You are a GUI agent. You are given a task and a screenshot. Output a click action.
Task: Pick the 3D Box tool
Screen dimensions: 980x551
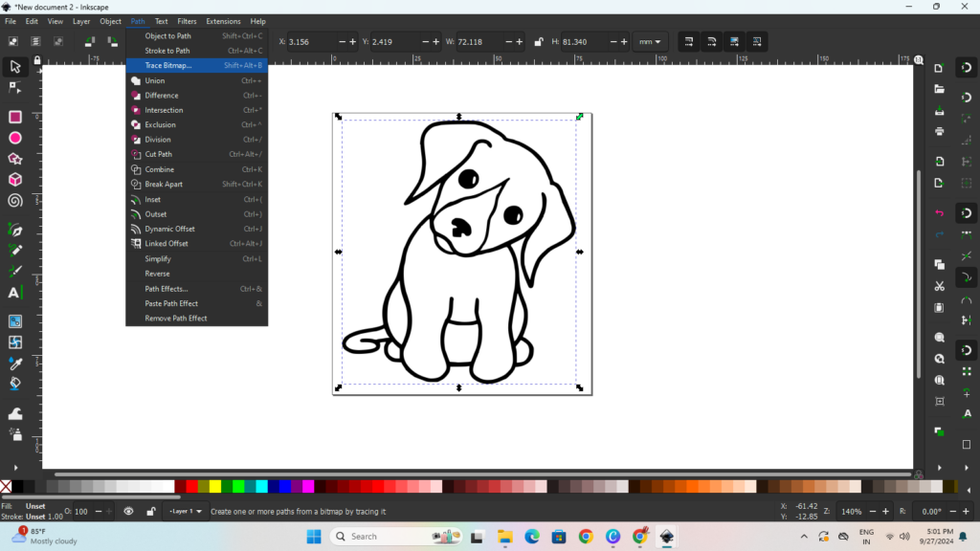click(x=15, y=180)
